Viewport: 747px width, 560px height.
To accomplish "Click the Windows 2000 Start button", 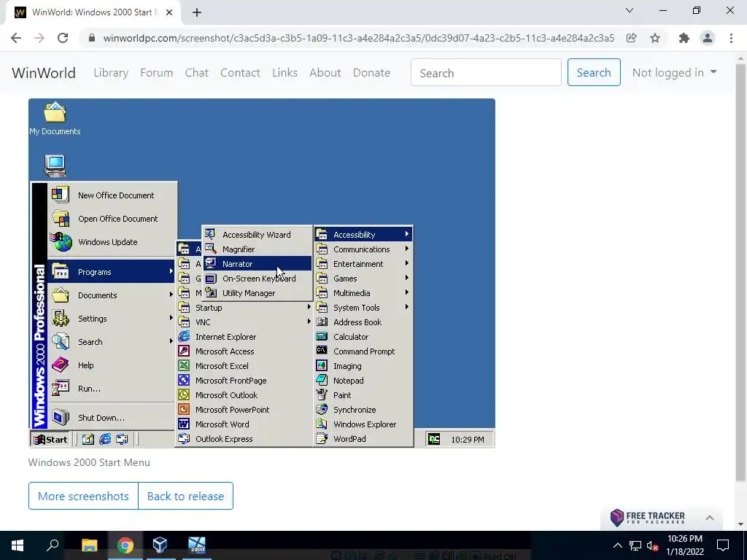I will pos(50,439).
